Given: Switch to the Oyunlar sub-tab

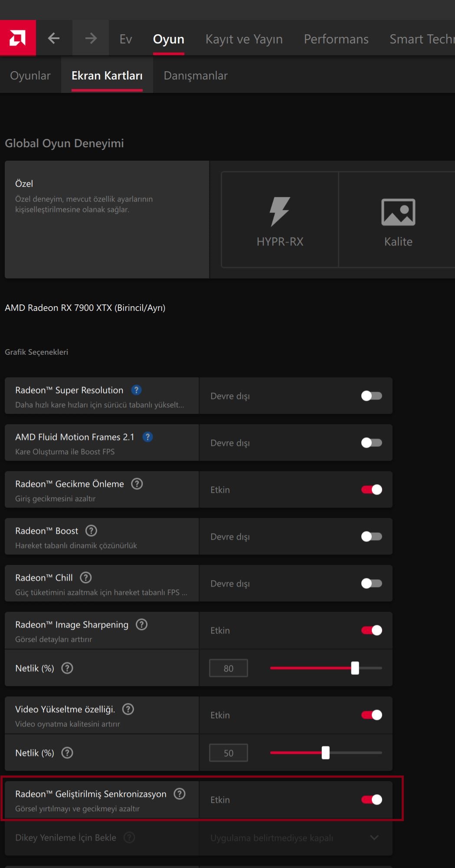Looking at the screenshot, I should (x=30, y=76).
